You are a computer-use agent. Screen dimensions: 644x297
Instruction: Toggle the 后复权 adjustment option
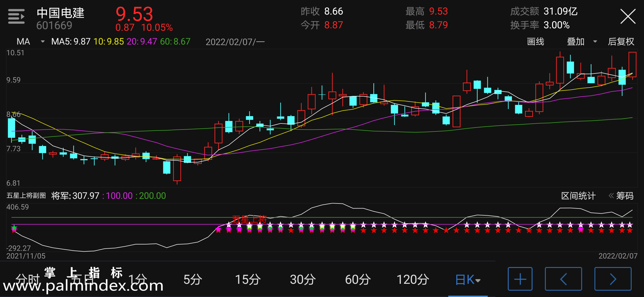[x=621, y=42]
